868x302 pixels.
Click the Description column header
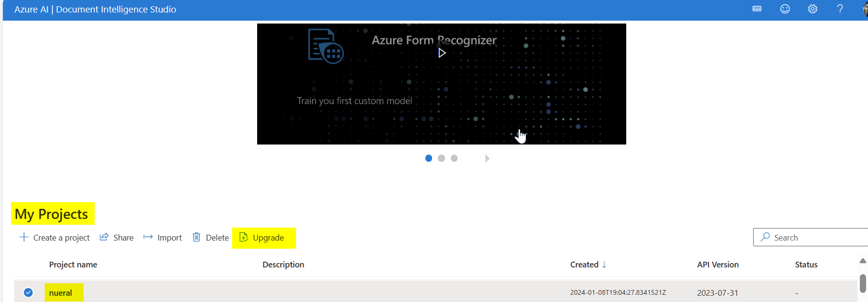pyautogui.click(x=283, y=265)
